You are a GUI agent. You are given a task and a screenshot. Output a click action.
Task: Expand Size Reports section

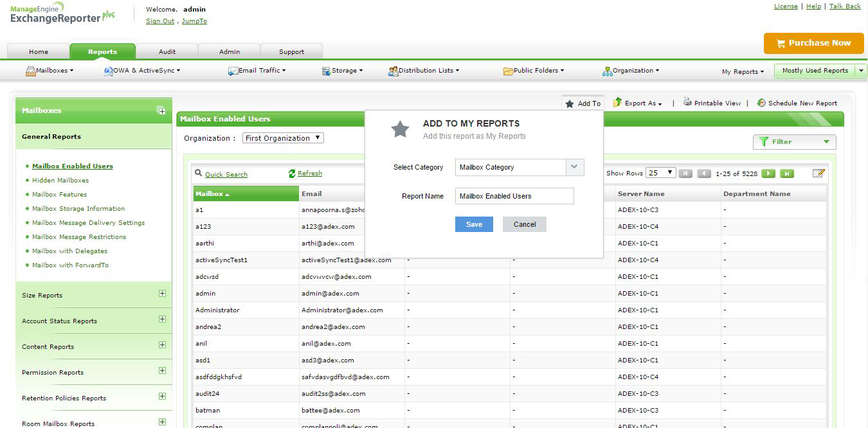[162, 294]
